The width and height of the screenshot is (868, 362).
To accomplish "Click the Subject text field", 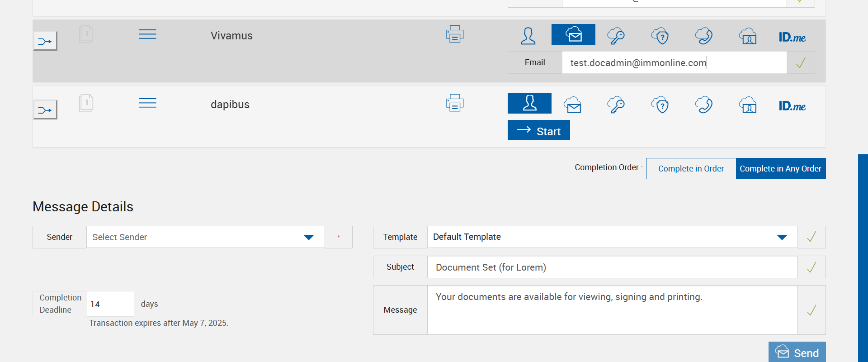I will (612, 267).
